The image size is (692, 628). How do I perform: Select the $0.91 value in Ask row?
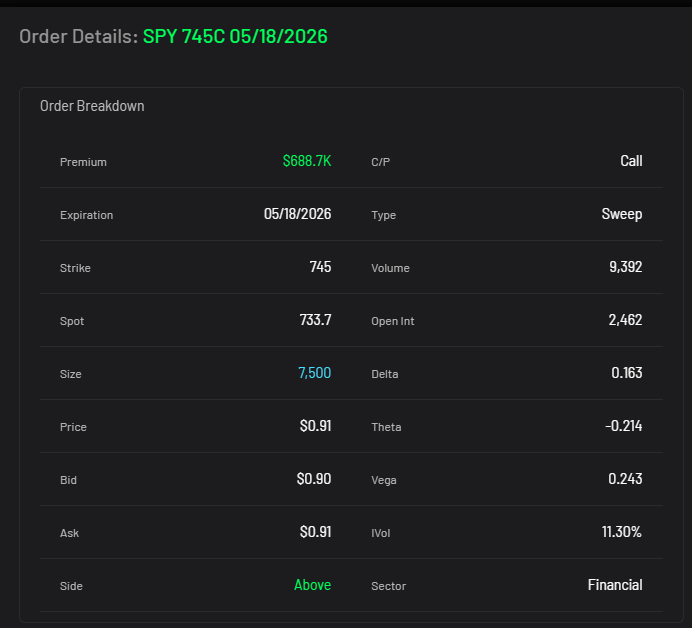point(316,532)
